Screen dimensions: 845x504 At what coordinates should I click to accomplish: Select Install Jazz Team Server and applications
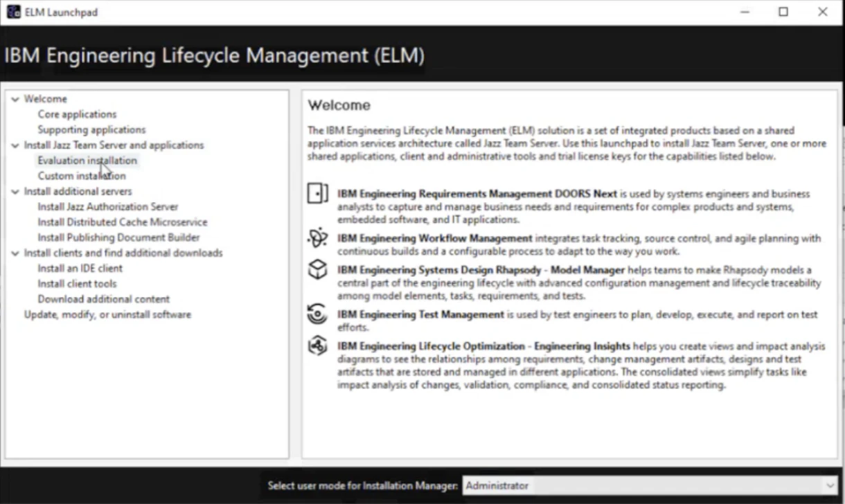(x=114, y=145)
